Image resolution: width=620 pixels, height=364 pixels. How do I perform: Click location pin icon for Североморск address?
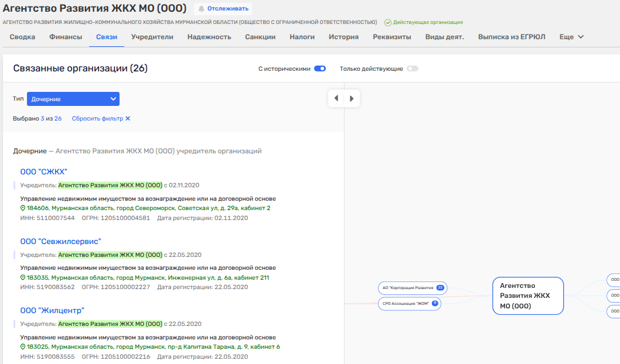pos(23,208)
